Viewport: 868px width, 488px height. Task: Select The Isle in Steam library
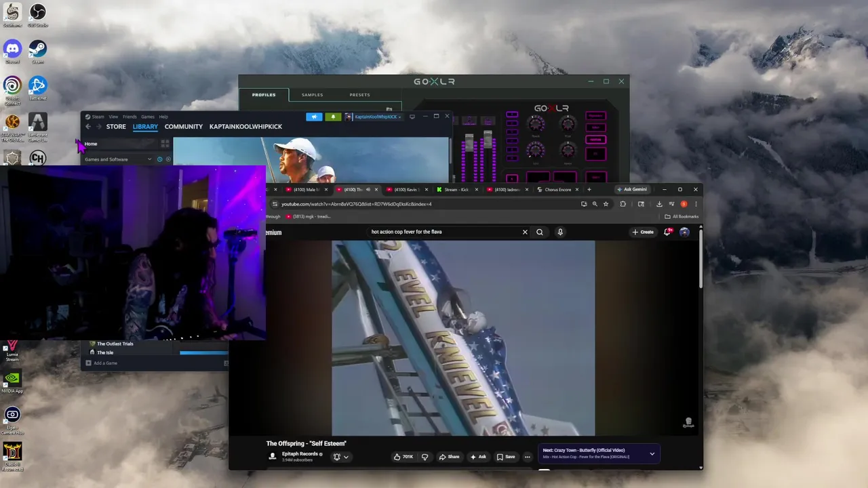[x=104, y=352]
